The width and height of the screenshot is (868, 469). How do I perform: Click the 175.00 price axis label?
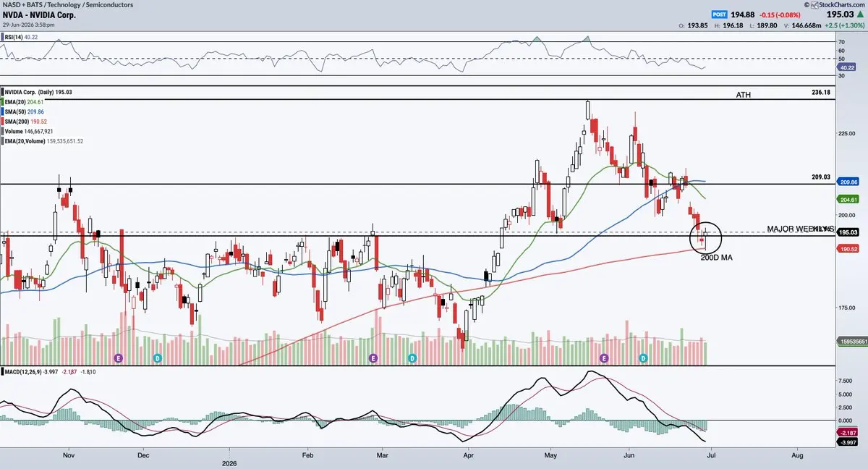pyautogui.click(x=847, y=307)
